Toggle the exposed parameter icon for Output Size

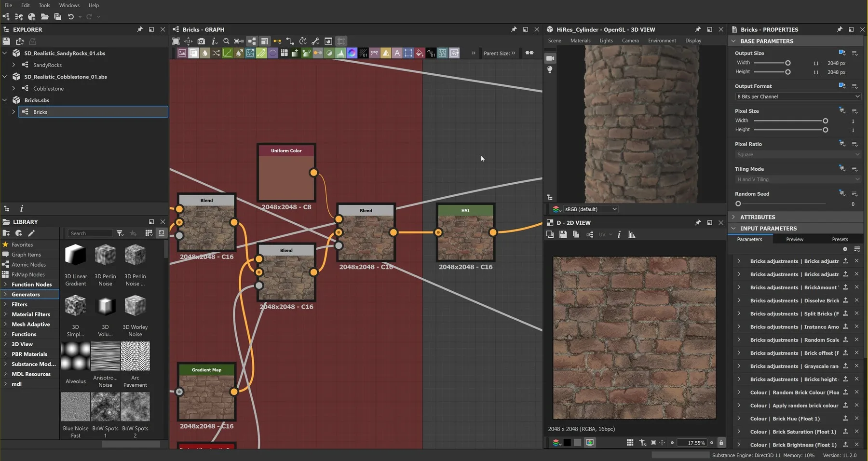pyautogui.click(x=842, y=53)
